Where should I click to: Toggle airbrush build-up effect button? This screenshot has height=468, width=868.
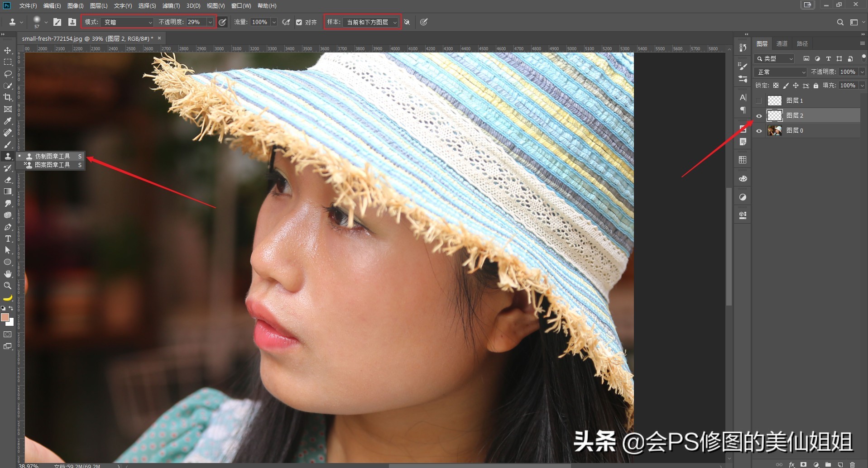tap(286, 22)
